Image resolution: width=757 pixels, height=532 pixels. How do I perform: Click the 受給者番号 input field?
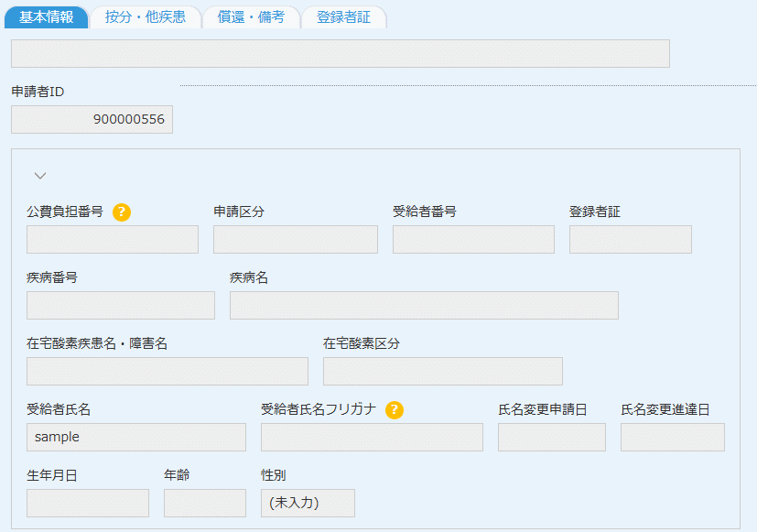[473, 240]
